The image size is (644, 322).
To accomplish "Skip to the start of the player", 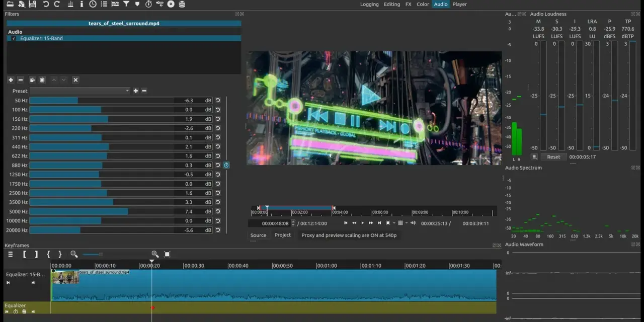I will coord(346,223).
